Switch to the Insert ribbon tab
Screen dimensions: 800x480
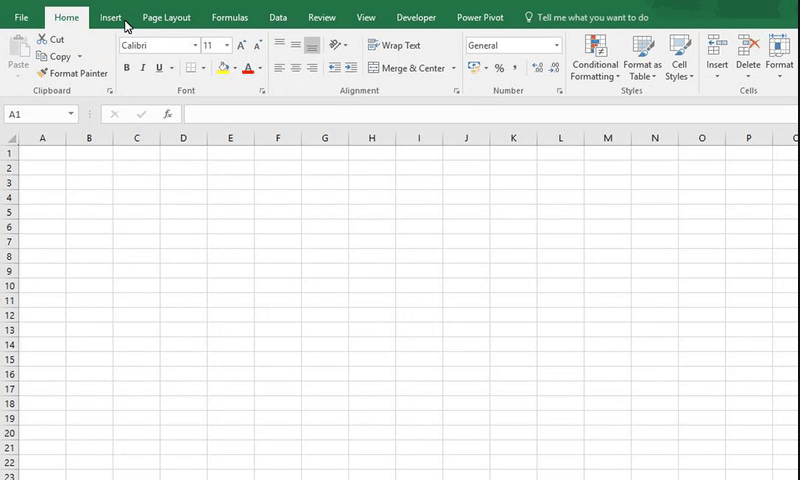pyautogui.click(x=111, y=17)
